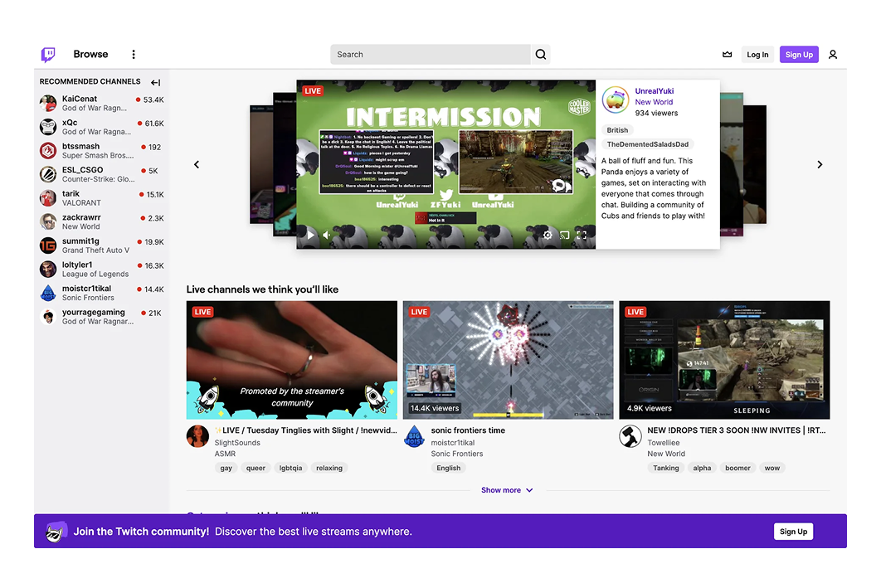881x588 pixels.
Task: Select the relaxing tag
Action: coord(329,468)
